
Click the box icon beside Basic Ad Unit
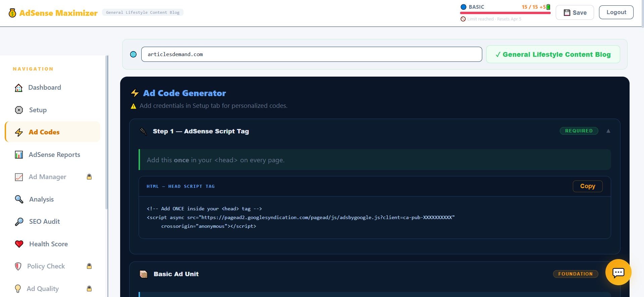(144, 274)
